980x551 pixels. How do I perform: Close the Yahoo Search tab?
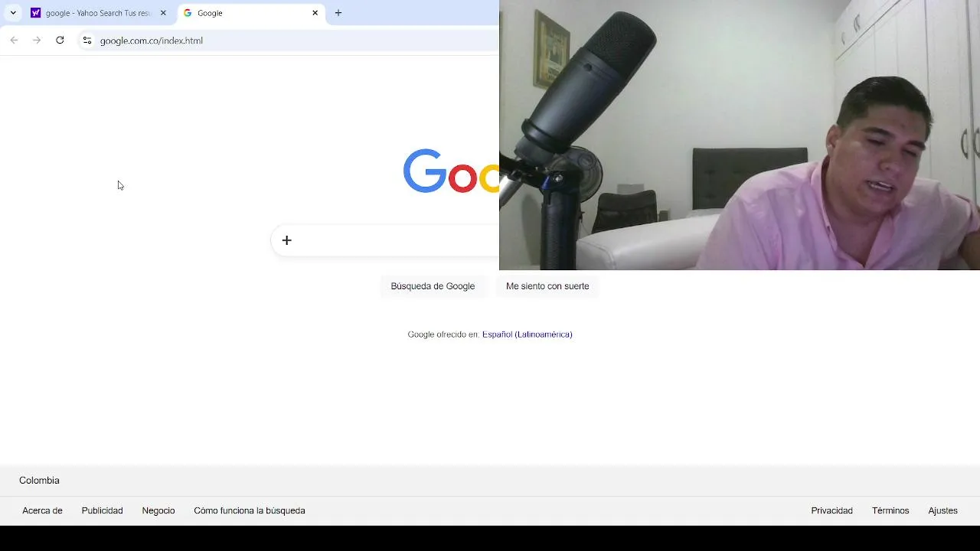[163, 13]
